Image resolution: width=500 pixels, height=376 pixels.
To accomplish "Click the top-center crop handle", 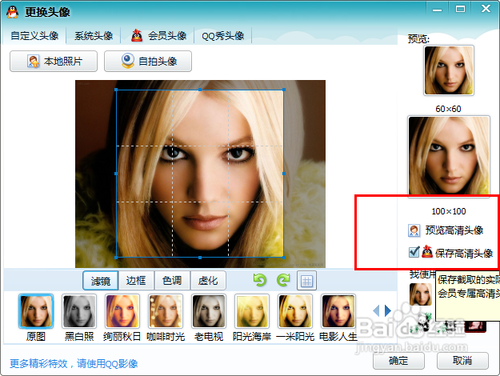I will point(200,90).
